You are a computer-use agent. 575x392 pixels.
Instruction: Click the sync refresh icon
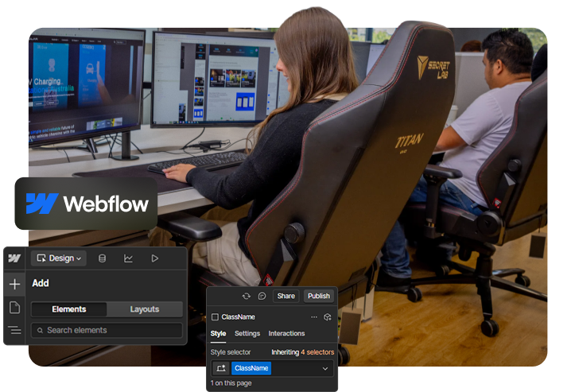coord(247,296)
